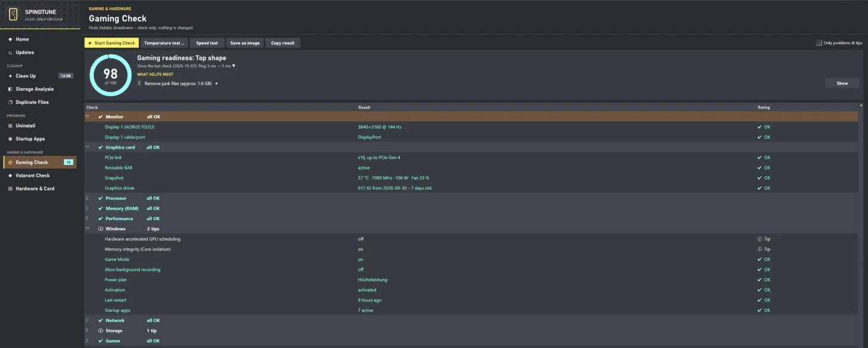Click the Updates refresh icon in the sidebar
868x348 pixels.
coord(10,53)
